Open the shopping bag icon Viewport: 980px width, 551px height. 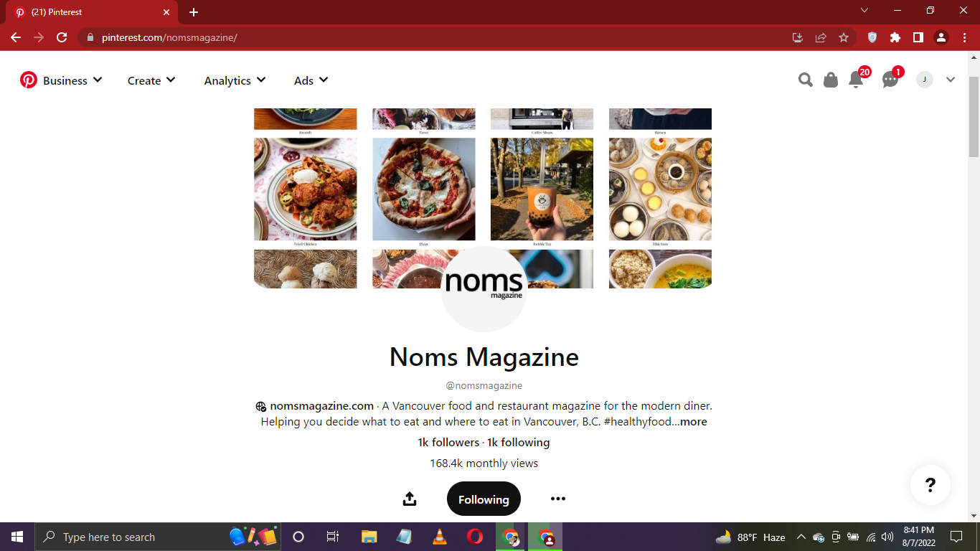coord(831,80)
